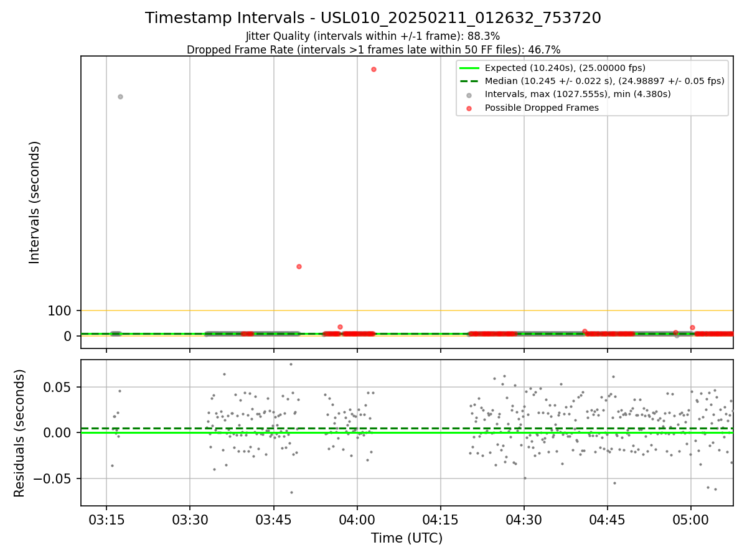Click the time tick label "04:45"

[608, 520]
